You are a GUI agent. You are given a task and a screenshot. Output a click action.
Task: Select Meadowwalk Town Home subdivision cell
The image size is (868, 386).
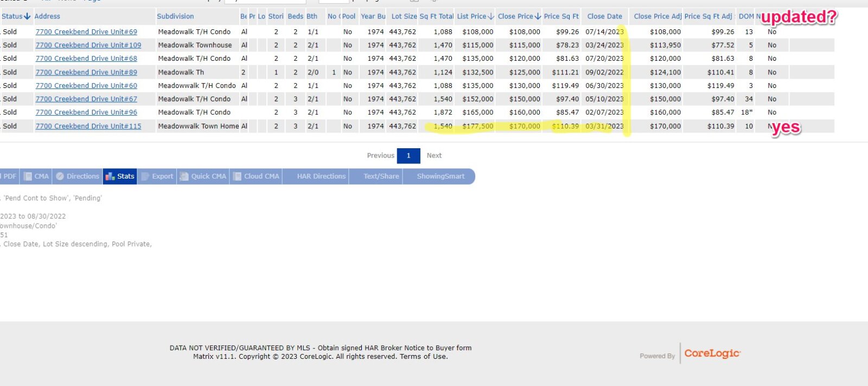[x=198, y=126]
